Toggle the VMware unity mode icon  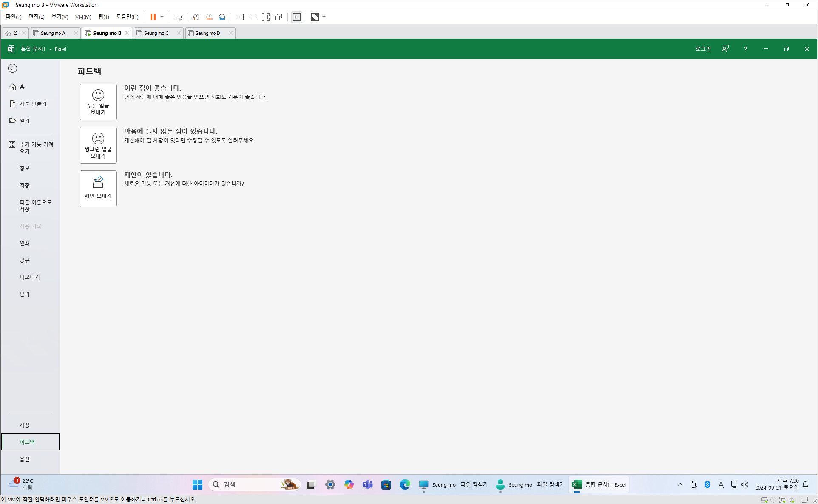tap(278, 17)
